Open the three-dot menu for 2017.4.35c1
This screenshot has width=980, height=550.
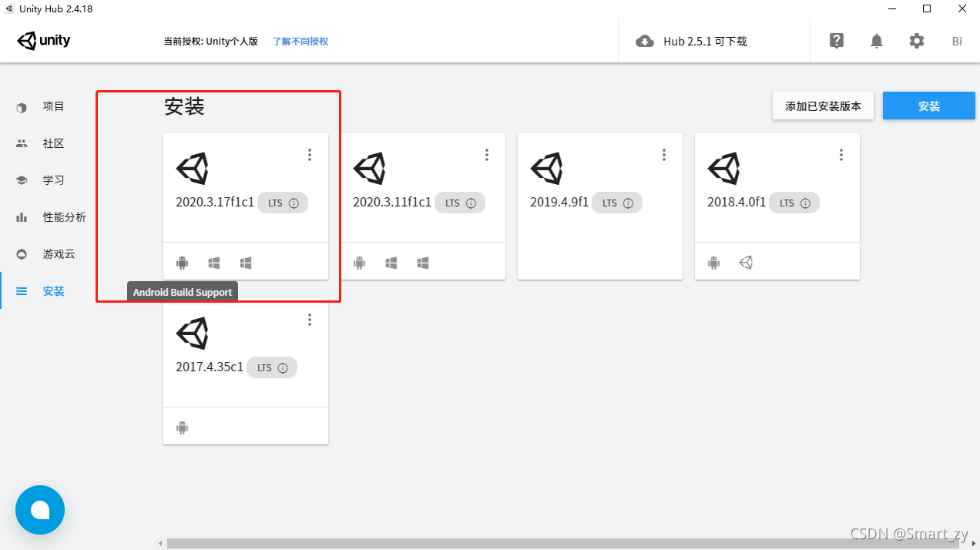[310, 320]
